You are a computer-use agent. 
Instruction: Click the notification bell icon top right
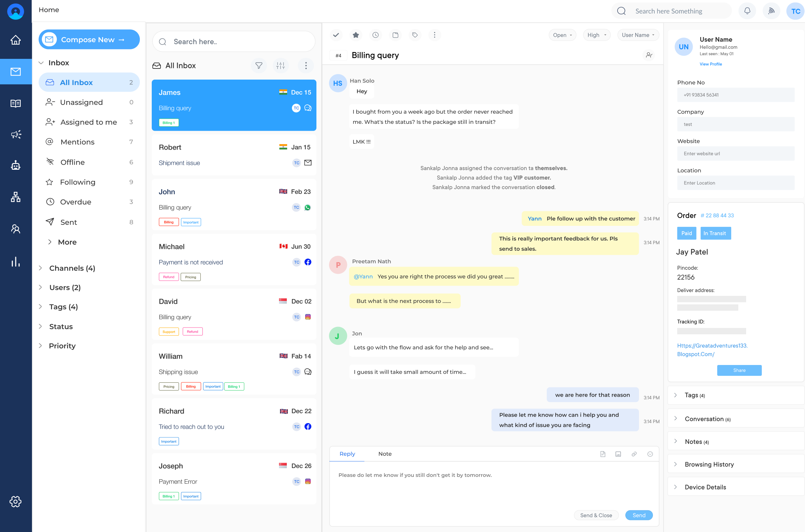click(747, 11)
